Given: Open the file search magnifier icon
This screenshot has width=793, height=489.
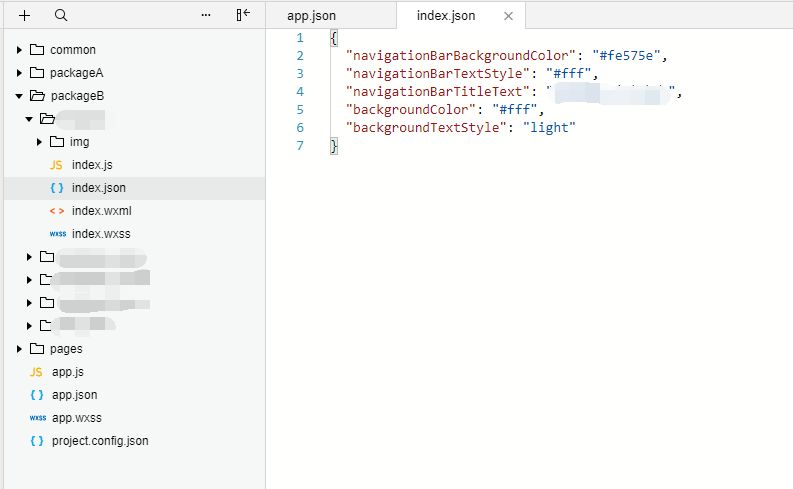Looking at the screenshot, I should (61, 15).
